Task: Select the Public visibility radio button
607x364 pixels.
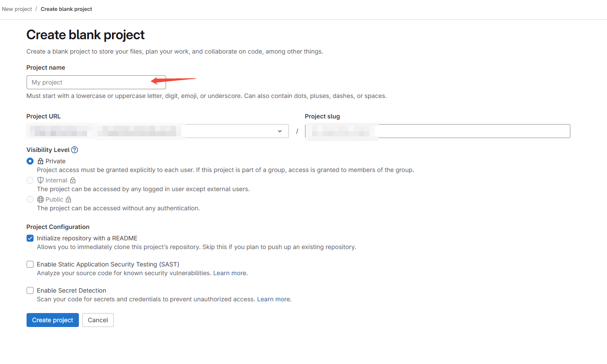Action: pos(30,199)
